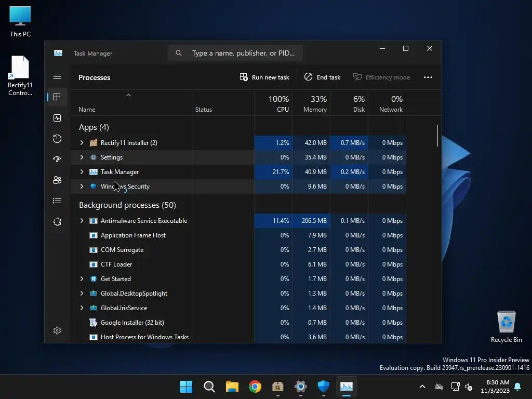This screenshot has width=532, height=399.
Task: Open Startup apps page in sidebar
Action: [57, 159]
